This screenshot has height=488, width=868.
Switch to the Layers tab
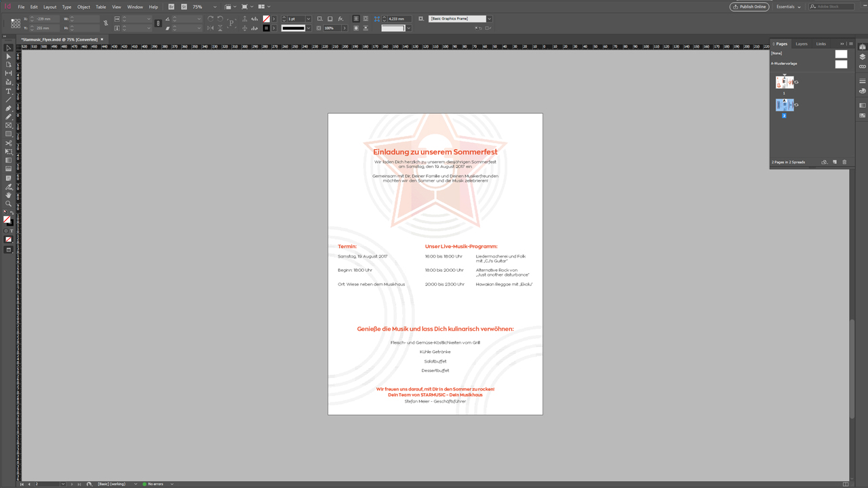pos(802,43)
